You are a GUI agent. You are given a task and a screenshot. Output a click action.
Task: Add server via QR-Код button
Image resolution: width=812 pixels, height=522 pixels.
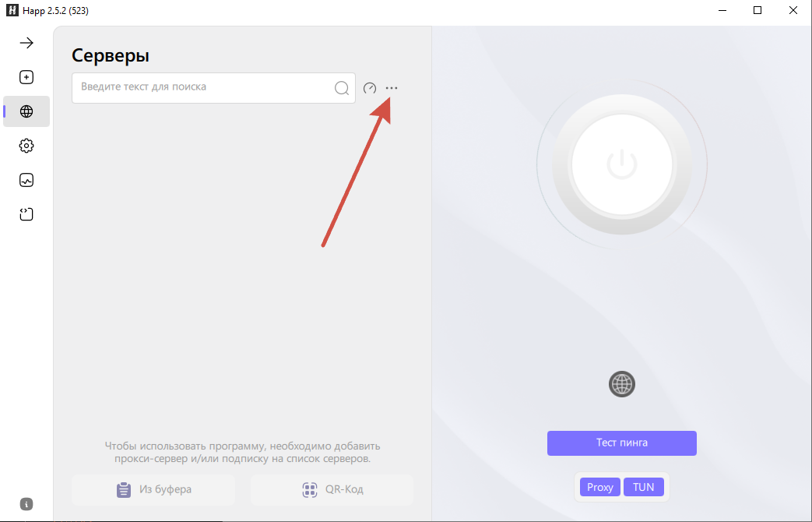pos(332,490)
